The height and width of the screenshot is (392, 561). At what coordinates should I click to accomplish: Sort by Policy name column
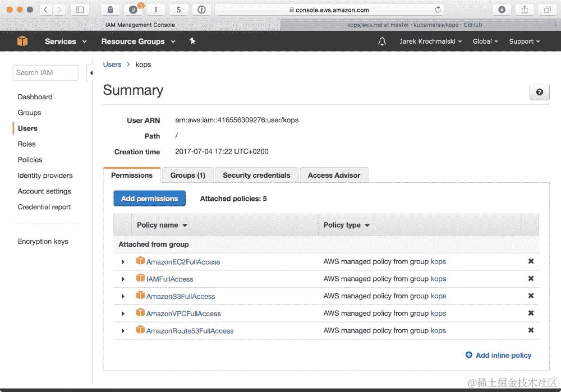(x=162, y=225)
